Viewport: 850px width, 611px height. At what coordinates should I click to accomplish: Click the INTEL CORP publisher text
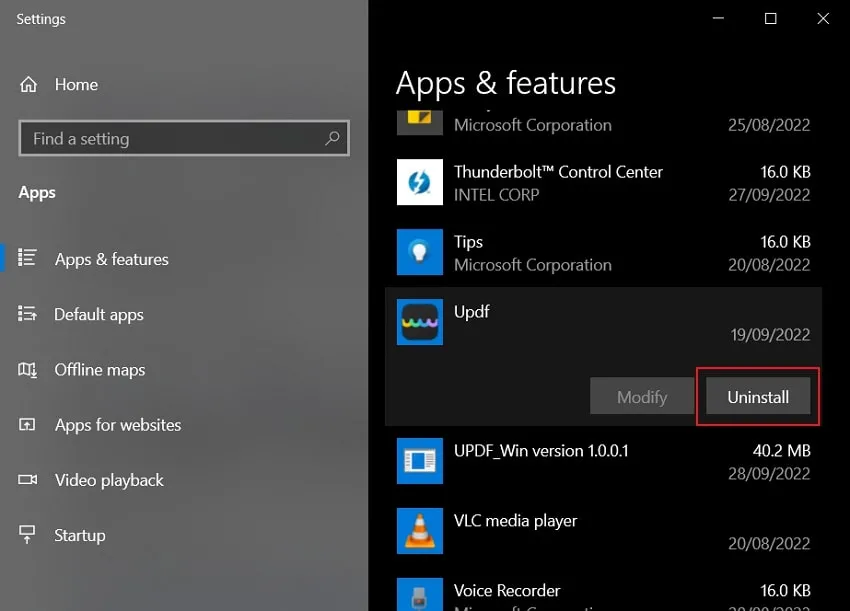pos(496,195)
